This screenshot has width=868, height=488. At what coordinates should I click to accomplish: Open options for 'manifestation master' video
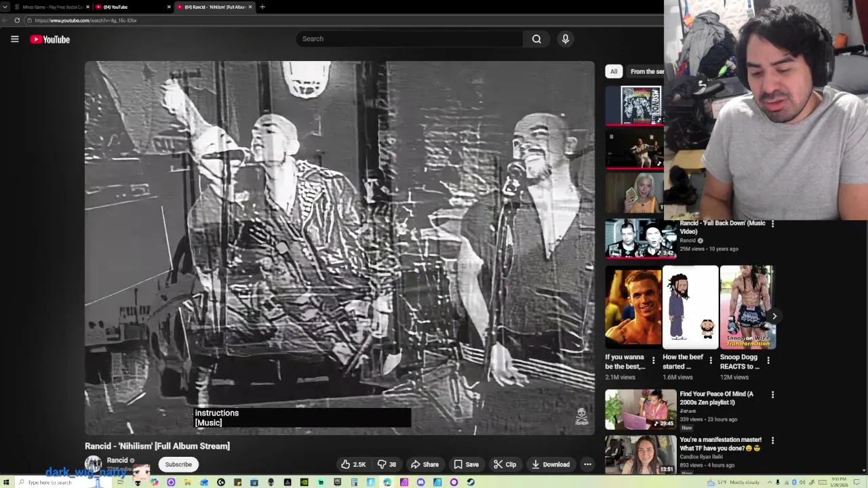coord(772,441)
